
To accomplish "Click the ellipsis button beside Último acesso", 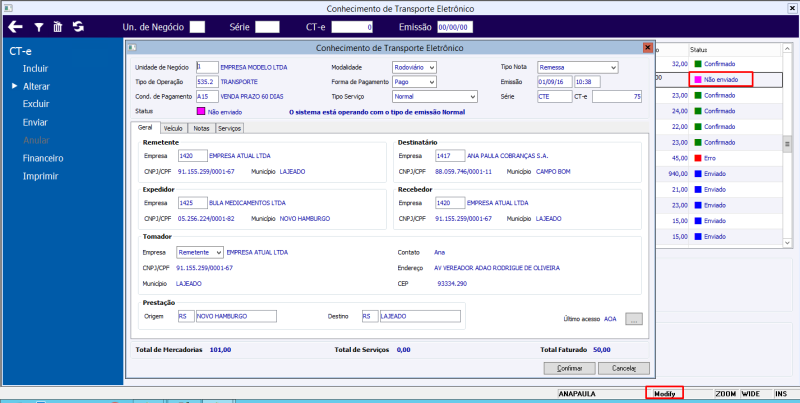I will pos(633,319).
